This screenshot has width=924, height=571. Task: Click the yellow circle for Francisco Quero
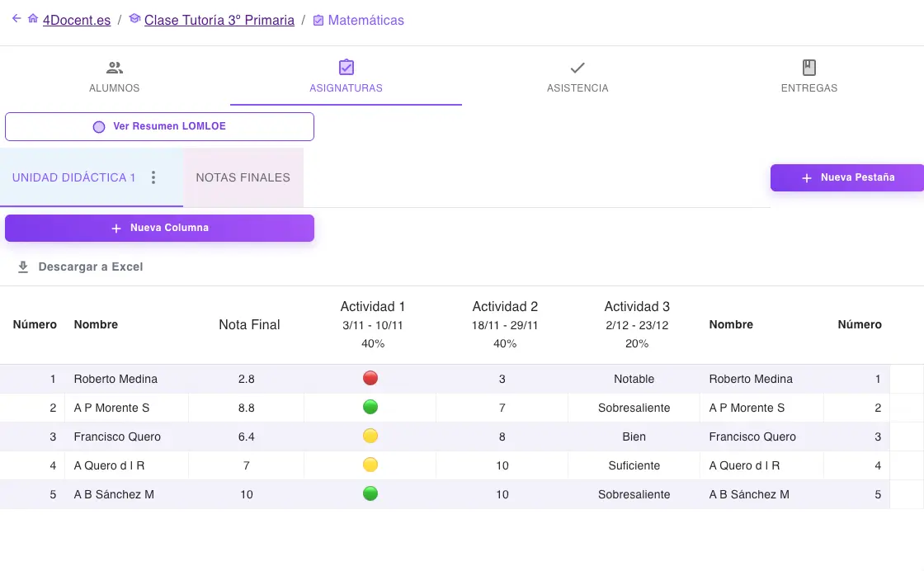pyautogui.click(x=370, y=436)
